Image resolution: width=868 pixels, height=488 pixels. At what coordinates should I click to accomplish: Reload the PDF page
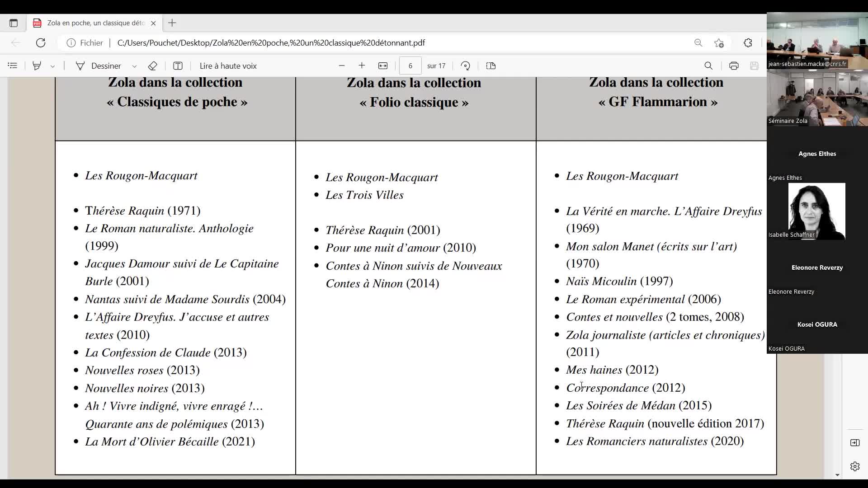coord(41,43)
